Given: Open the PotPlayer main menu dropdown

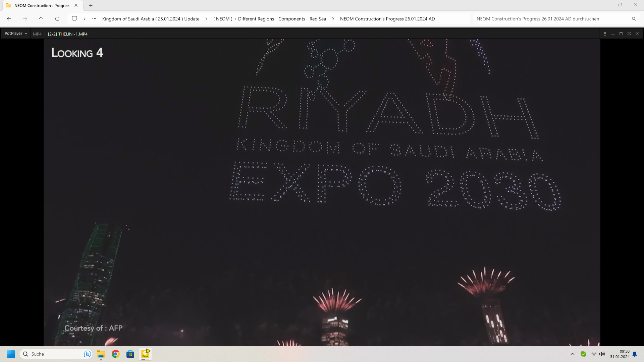Looking at the screenshot, I should pos(16,34).
